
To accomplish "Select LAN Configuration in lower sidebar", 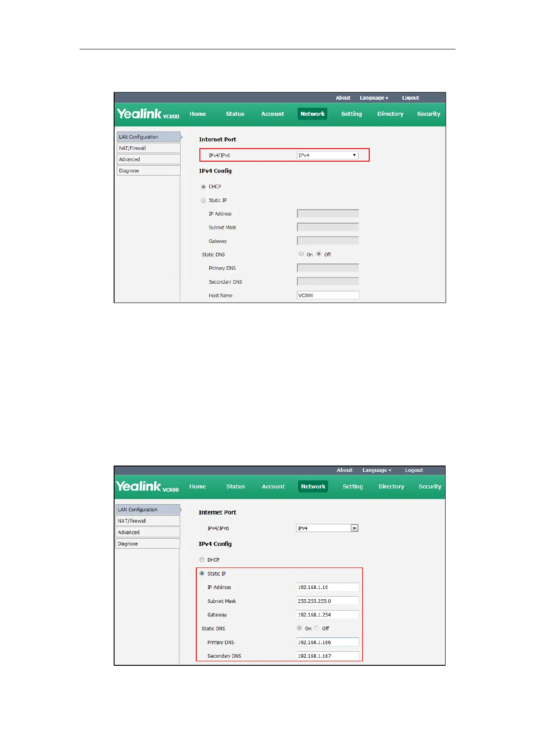I will [148, 510].
